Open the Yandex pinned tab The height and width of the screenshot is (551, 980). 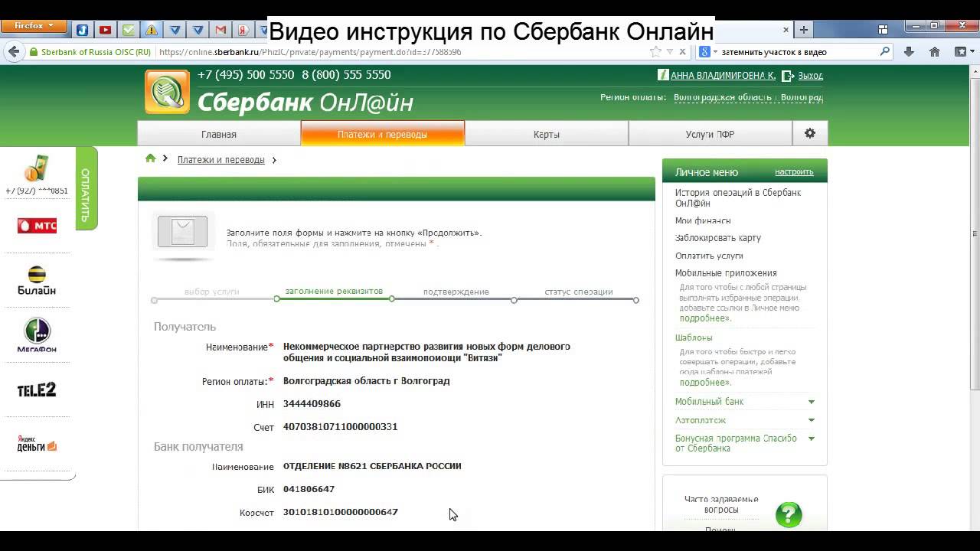(x=243, y=31)
